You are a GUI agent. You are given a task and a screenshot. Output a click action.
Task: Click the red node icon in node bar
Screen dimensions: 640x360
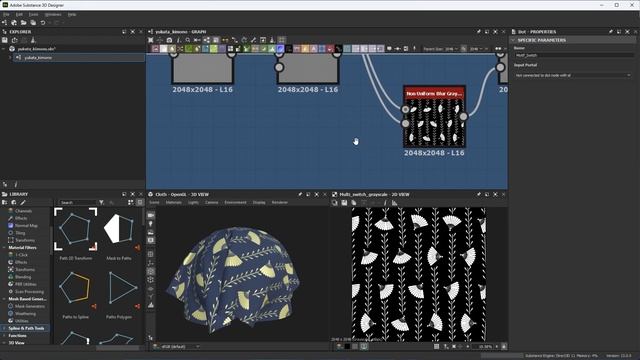[x=330, y=49]
